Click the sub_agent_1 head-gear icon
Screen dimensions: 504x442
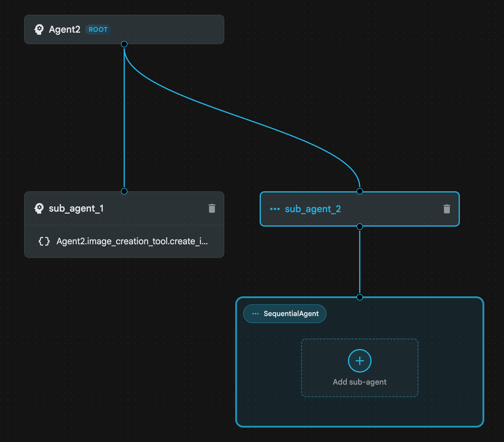(x=39, y=208)
